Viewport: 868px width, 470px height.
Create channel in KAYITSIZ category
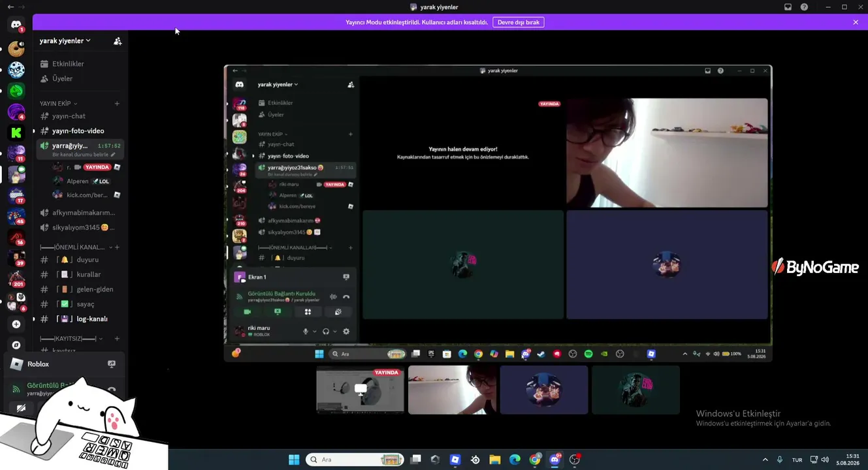(x=117, y=339)
